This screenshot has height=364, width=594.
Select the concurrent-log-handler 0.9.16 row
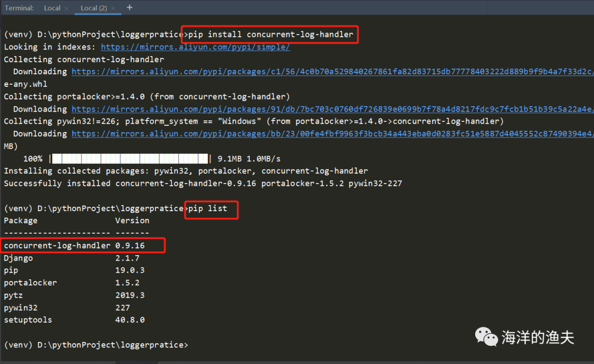pos(74,245)
